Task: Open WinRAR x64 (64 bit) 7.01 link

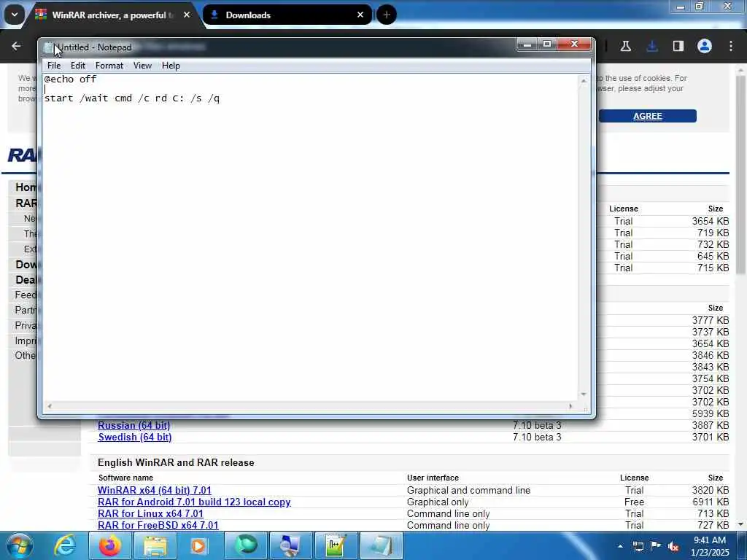Action: point(155,490)
